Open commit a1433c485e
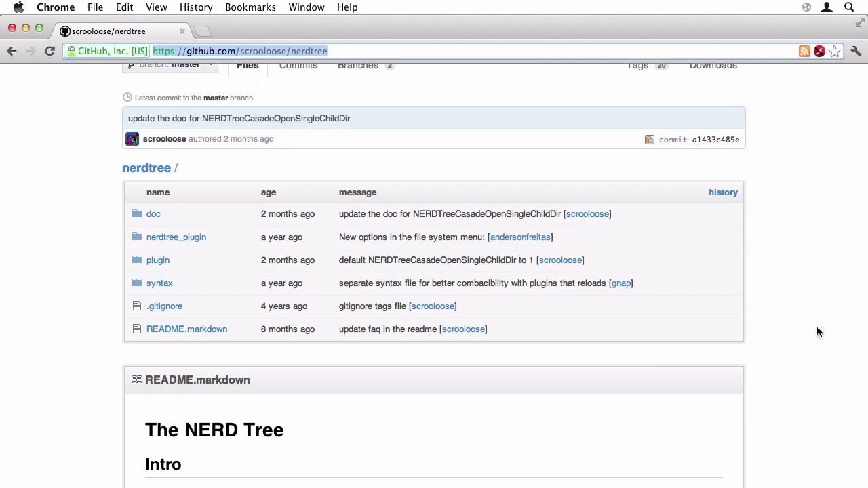 (715, 140)
